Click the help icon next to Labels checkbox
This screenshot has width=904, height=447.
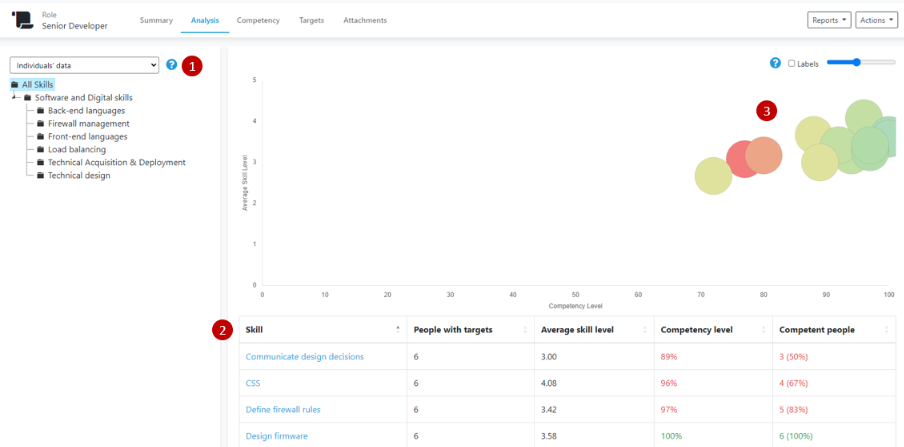coord(775,63)
